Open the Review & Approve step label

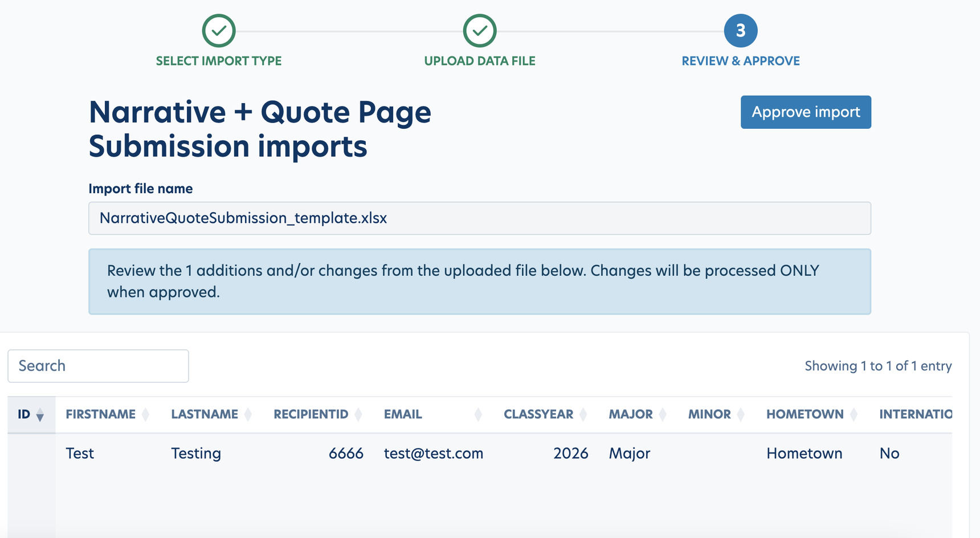click(x=741, y=61)
